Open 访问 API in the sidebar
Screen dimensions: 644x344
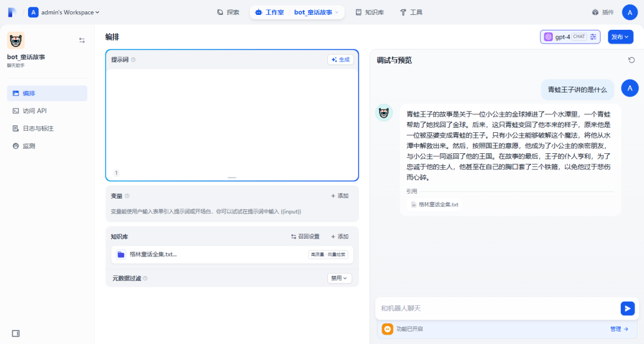(47, 111)
